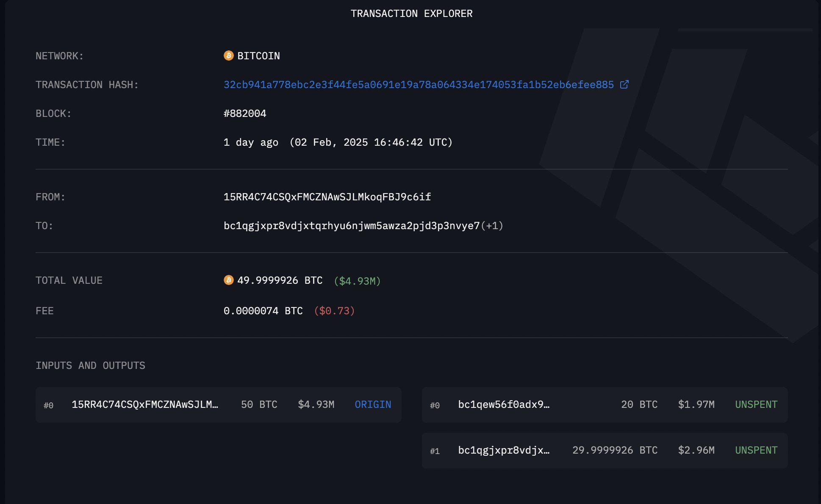Click the fee amount 0.0000074 BTC

[263, 311]
